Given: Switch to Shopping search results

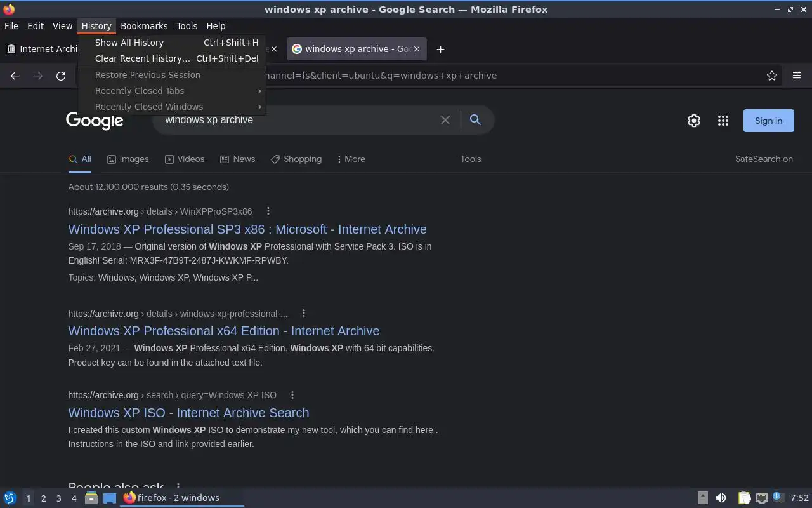Looking at the screenshot, I should click(296, 159).
